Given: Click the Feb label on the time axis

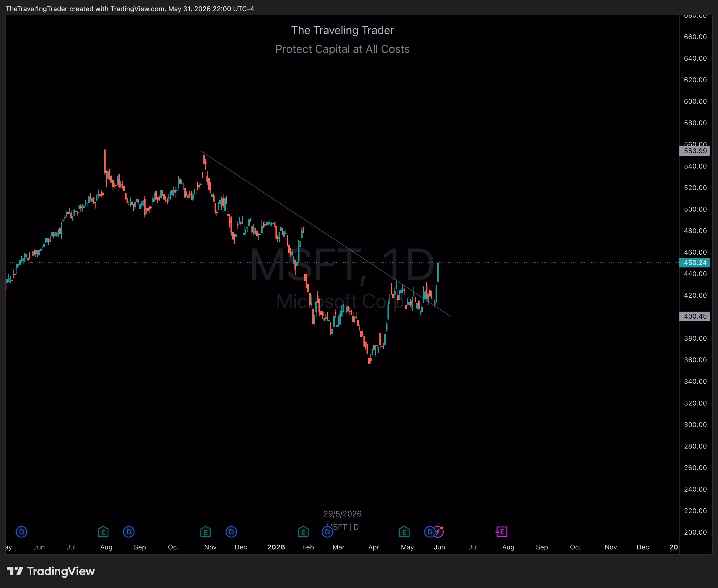Looking at the screenshot, I should [308, 547].
